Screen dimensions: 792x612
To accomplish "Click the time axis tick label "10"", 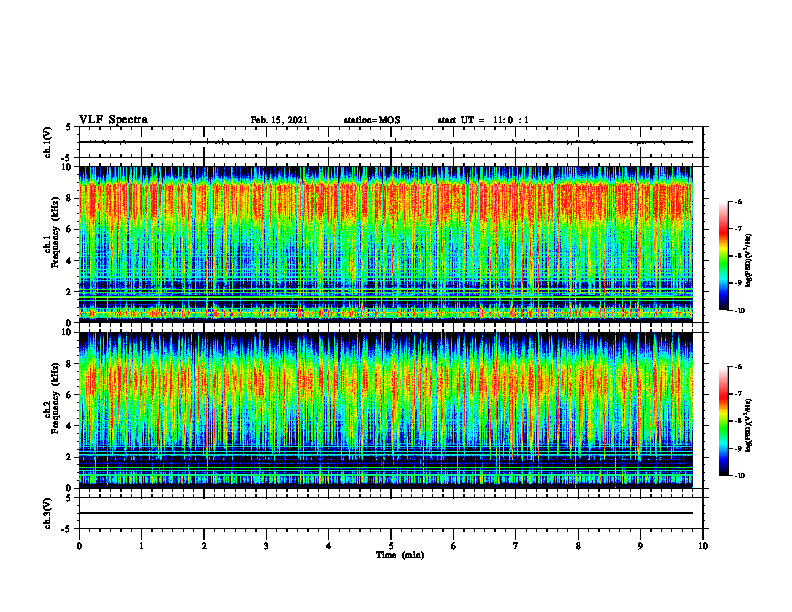I will tap(703, 546).
